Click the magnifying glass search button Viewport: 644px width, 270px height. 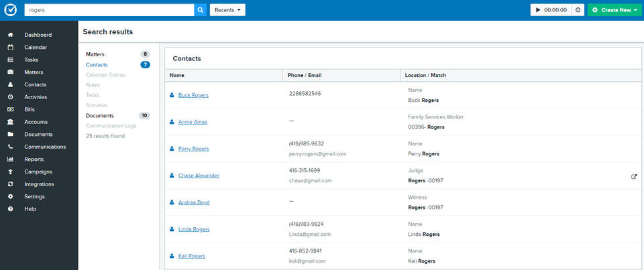pyautogui.click(x=201, y=10)
